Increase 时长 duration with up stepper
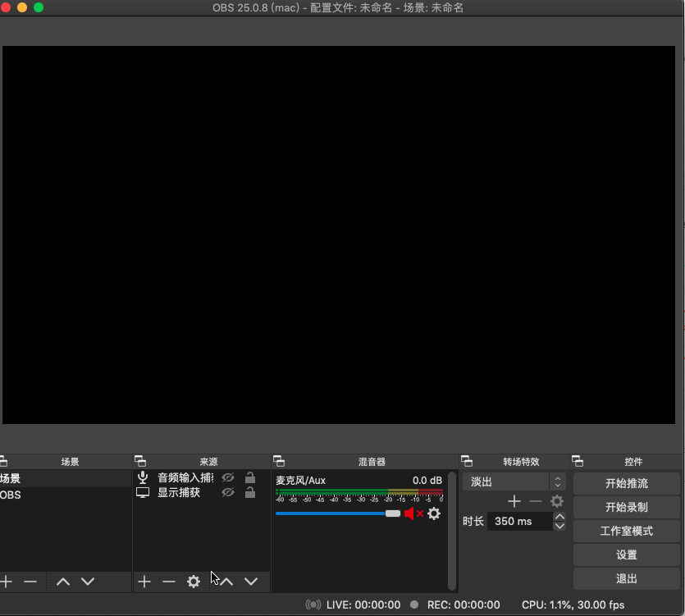Image resolution: width=685 pixels, height=616 pixels. (559, 517)
